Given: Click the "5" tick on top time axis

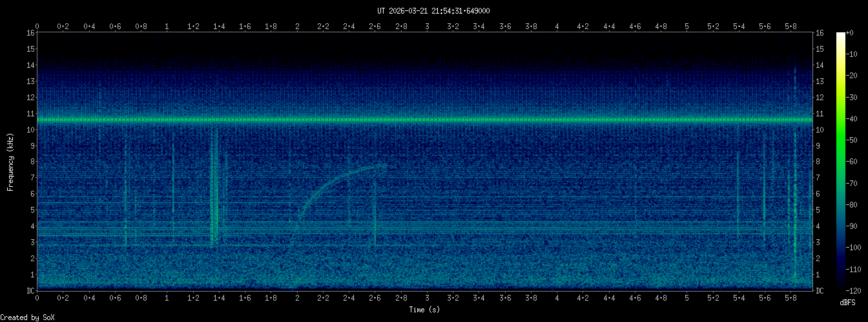Looking at the screenshot, I should click(x=687, y=27).
